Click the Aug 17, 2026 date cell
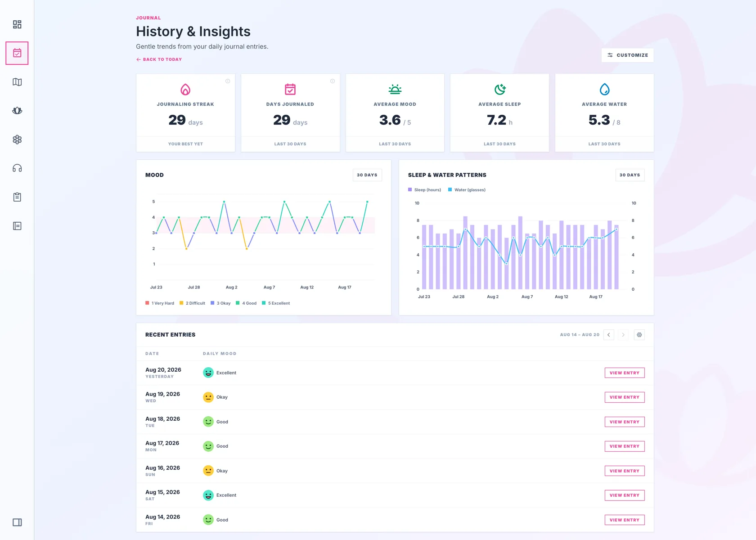Viewport: 756px width, 540px height. click(x=162, y=446)
